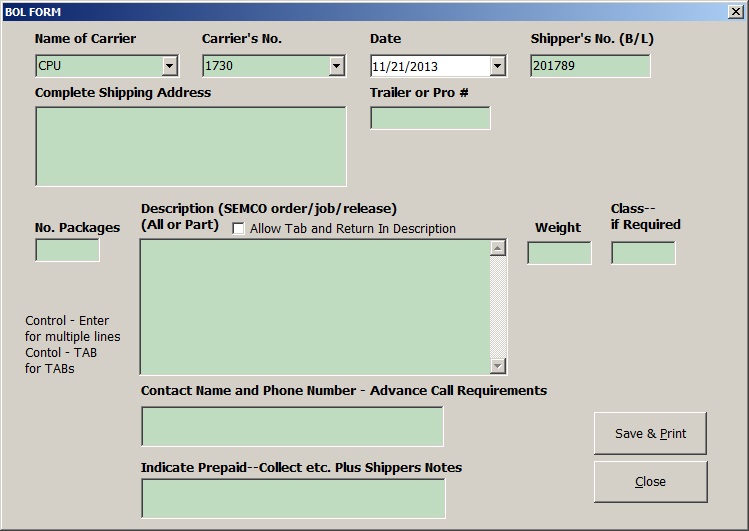Click inside the Description text area
This screenshot has width=749, height=531.
(314, 306)
